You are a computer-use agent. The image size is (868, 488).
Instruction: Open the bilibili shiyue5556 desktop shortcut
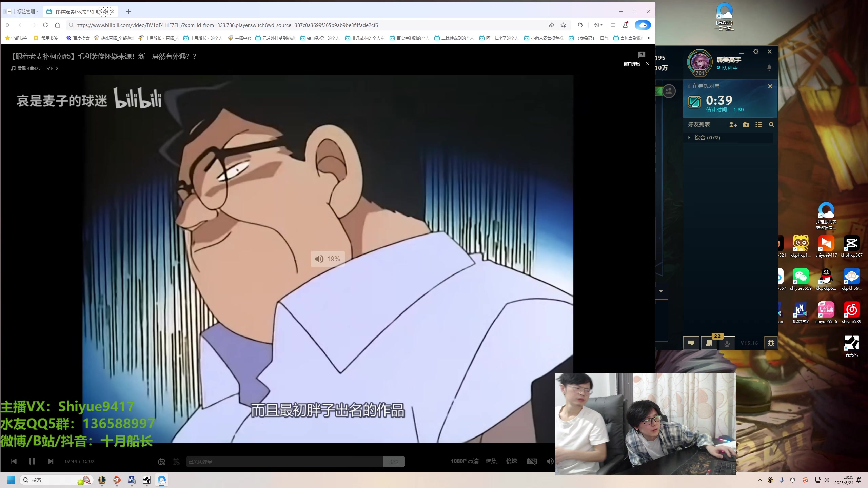pos(826,313)
